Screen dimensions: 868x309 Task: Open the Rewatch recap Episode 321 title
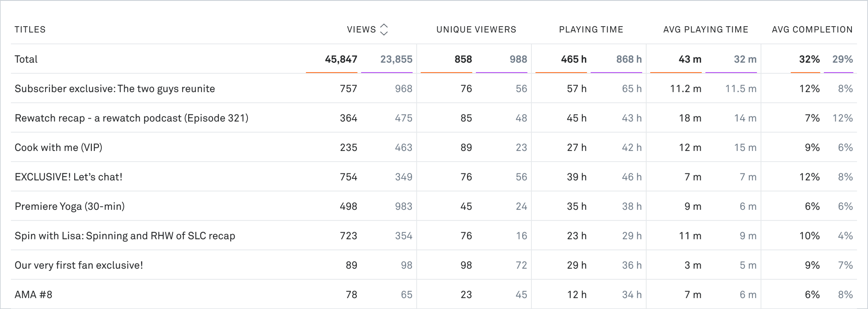point(131,118)
